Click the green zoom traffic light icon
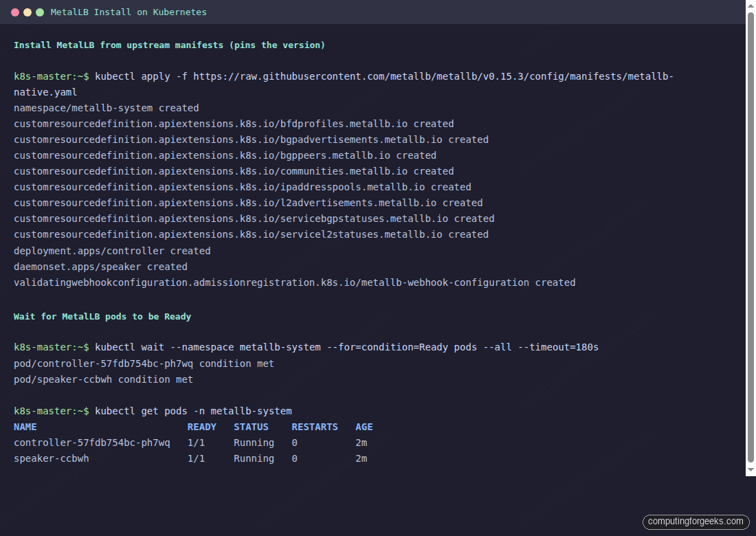This screenshot has height=536, width=756. (40, 12)
